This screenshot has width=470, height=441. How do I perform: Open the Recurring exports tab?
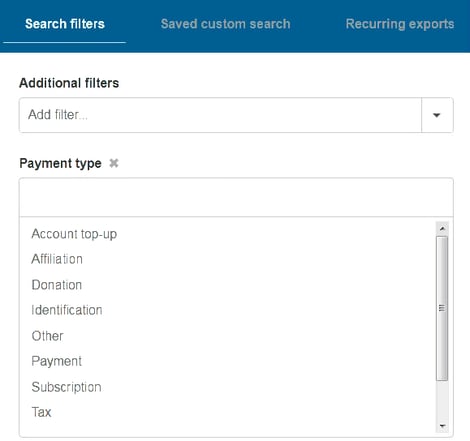click(400, 24)
